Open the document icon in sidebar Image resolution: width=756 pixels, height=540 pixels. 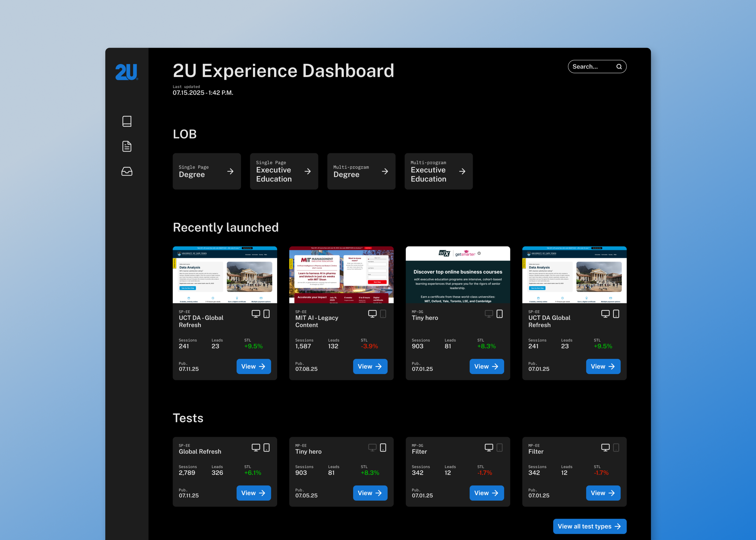pos(127,146)
